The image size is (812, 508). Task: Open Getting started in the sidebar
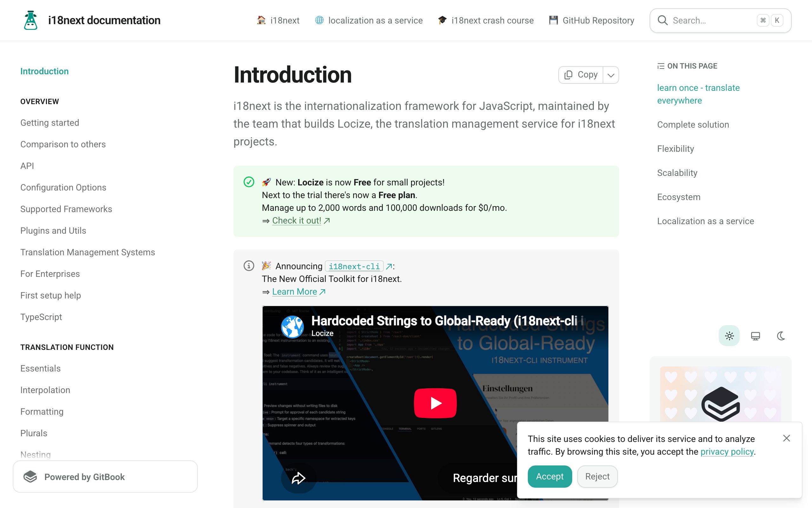point(50,123)
